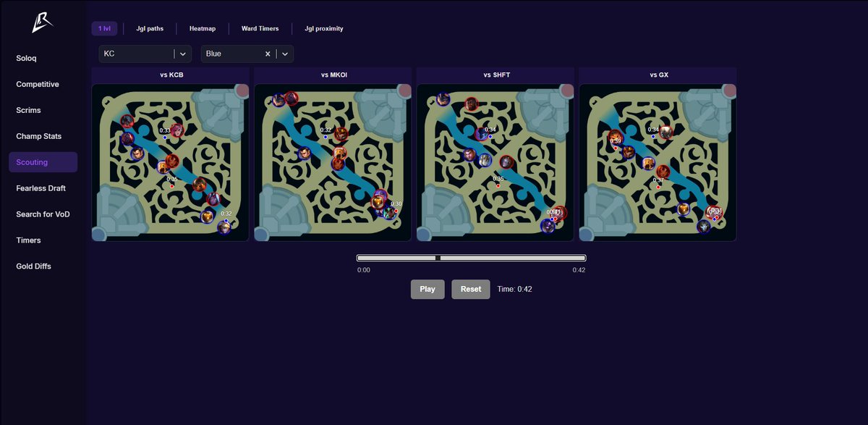This screenshot has height=425, width=868.
Task: Select the 0:32 ward marker in vs MKOI map
Action: [x=325, y=137]
